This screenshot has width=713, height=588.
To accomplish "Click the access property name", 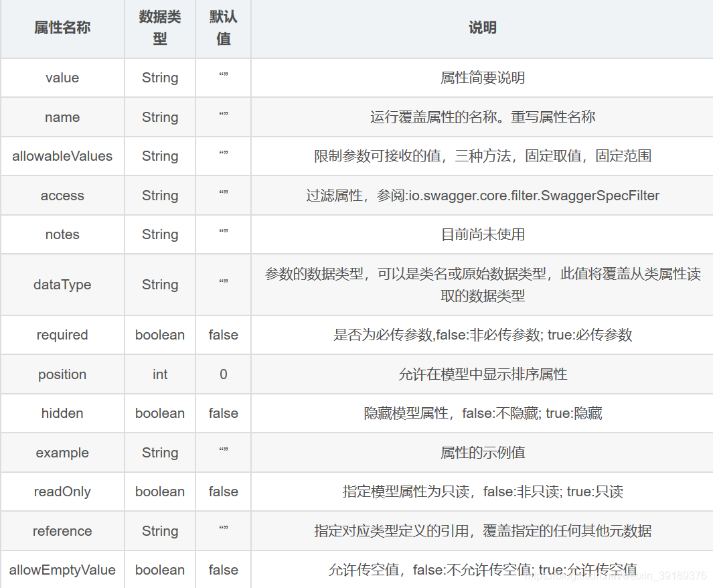I will point(62,195).
